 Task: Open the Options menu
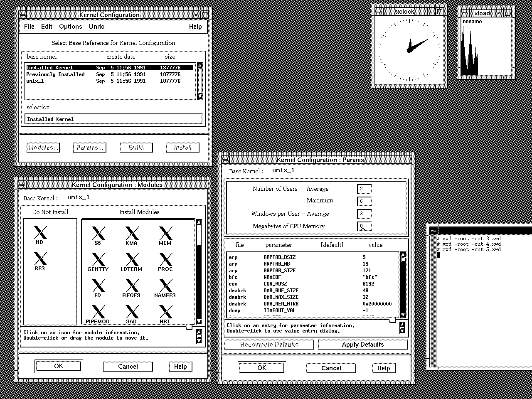70,27
